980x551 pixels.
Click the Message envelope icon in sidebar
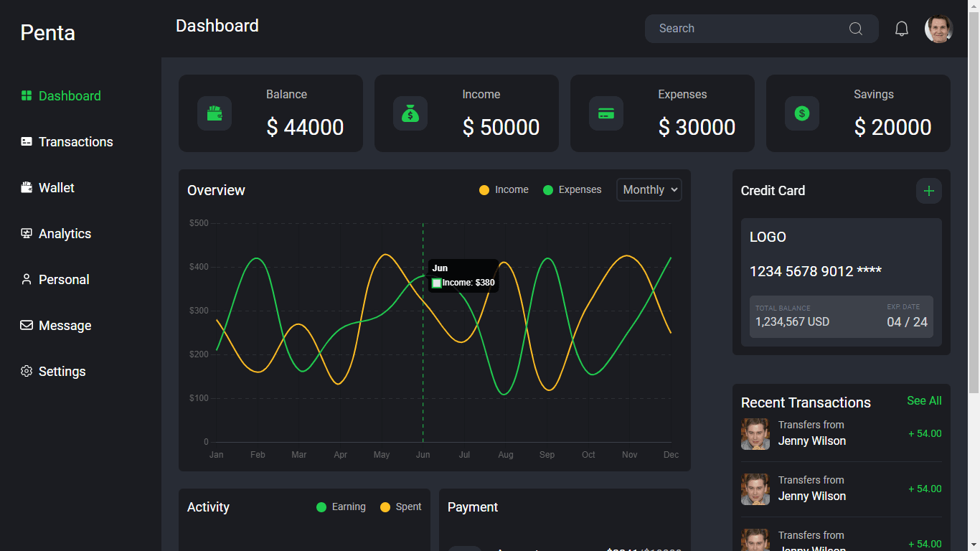[27, 325]
